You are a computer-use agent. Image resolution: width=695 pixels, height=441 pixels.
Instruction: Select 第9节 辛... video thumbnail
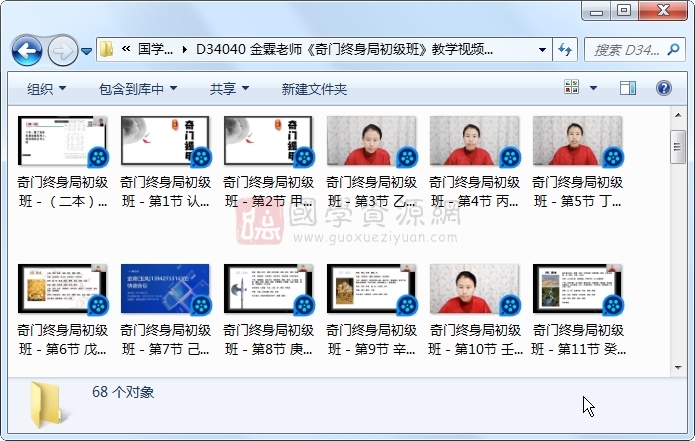coord(371,289)
